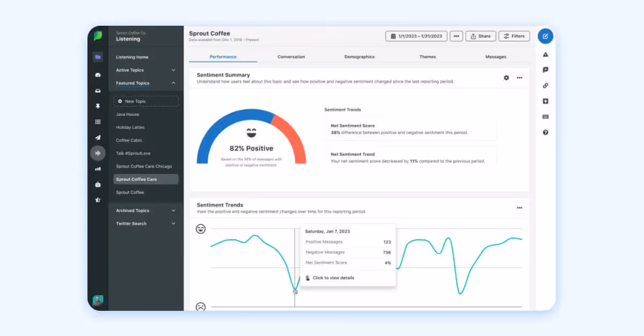Click the alert triangle icon on the right
The image size is (644, 336).
[x=545, y=54]
